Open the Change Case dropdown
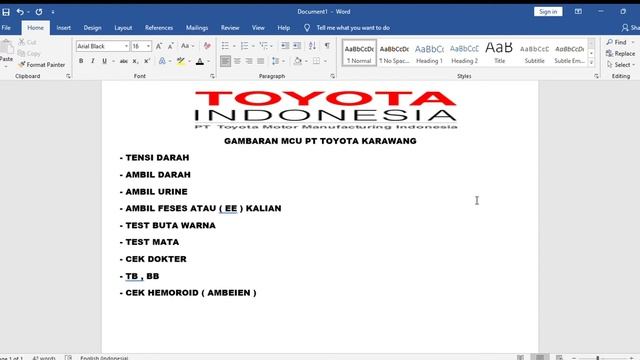Image resolution: width=640 pixels, height=360 pixels. tap(187, 46)
